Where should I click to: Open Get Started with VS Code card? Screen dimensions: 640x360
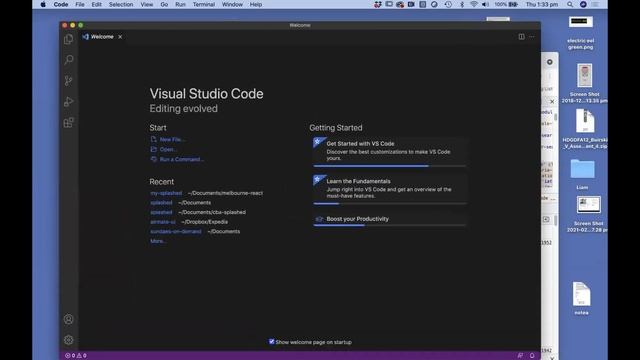[389, 151]
